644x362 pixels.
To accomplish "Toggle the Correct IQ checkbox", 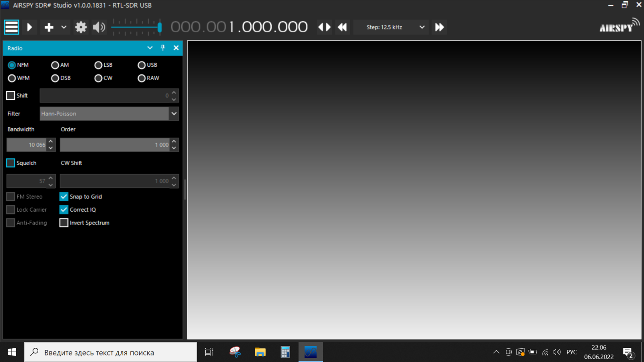I will point(64,210).
